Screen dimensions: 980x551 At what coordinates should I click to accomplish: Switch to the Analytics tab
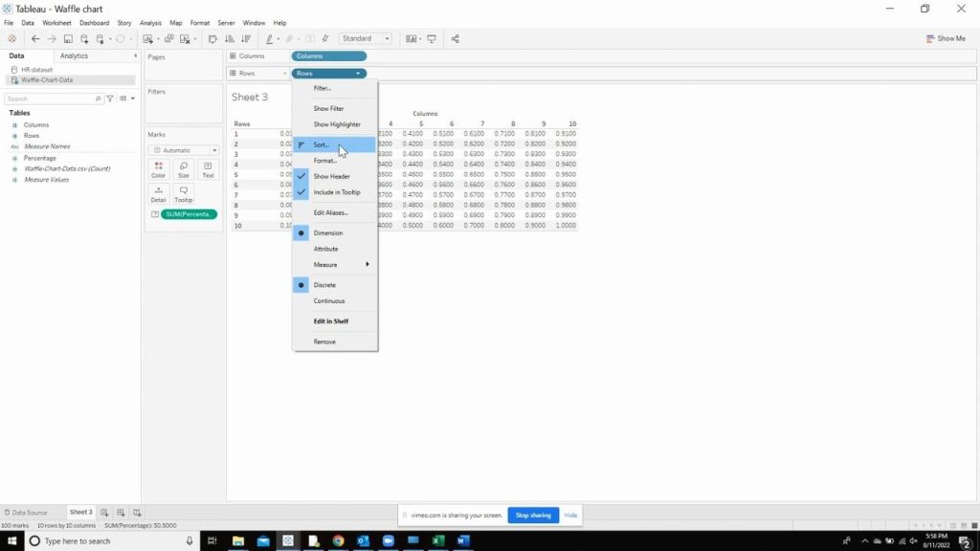coord(74,56)
